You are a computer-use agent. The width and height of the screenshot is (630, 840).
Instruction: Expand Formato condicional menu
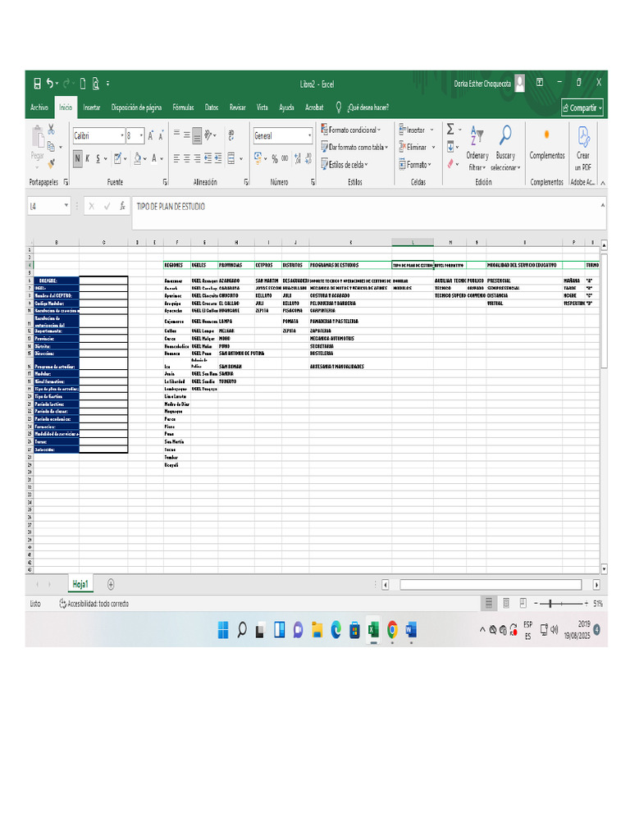click(x=351, y=130)
